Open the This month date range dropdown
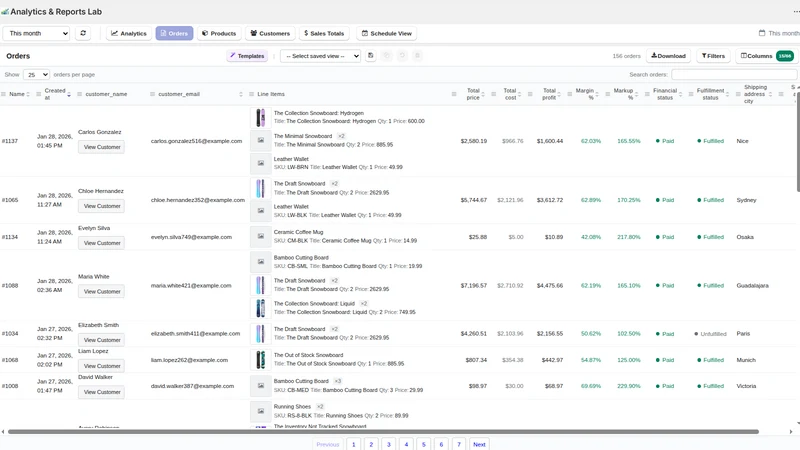 [x=36, y=33]
